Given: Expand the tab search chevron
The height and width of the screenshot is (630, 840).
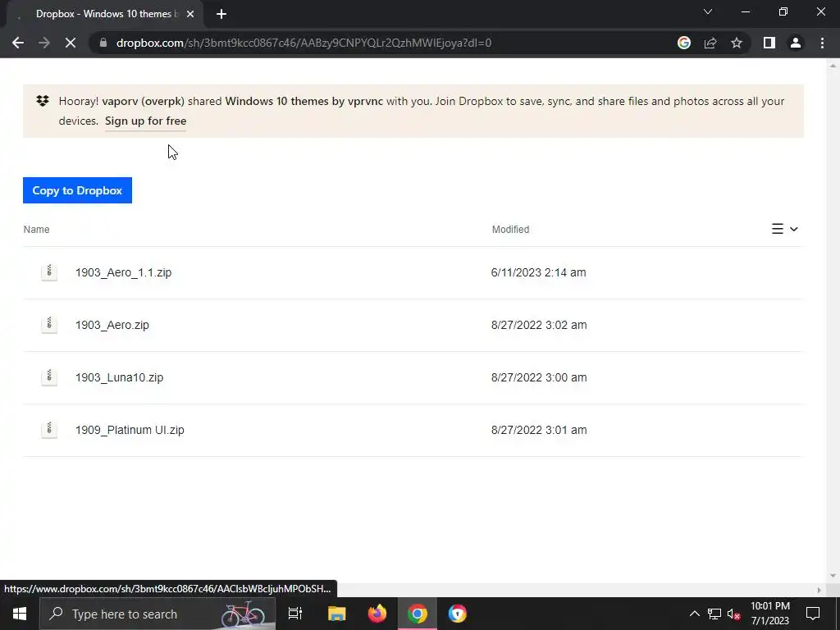Looking at the screenshot, I should [x=708, y=11].
